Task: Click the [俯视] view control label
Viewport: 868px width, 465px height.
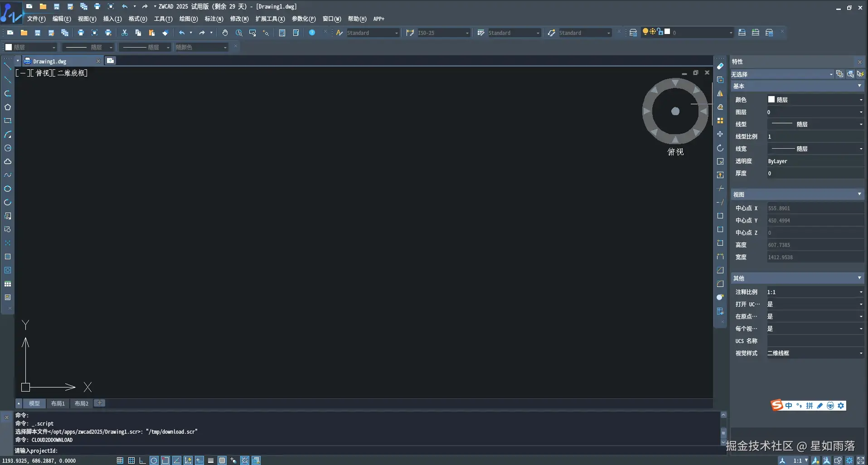Action: pos(42,73)
